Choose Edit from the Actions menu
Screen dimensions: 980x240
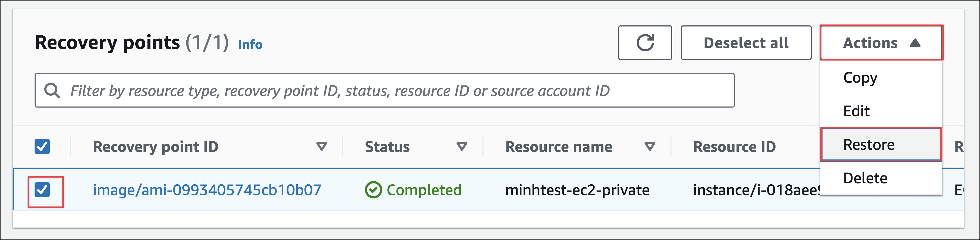tap(856, 111)
